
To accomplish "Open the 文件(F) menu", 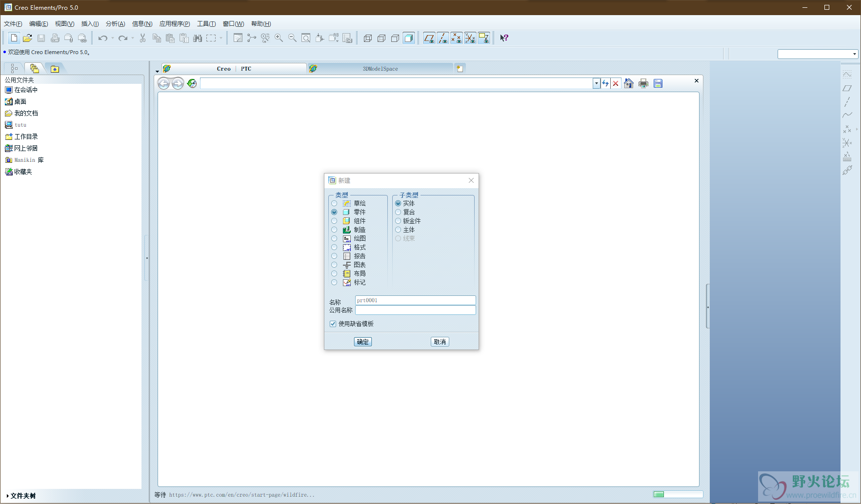I will (x=13, y=24).
